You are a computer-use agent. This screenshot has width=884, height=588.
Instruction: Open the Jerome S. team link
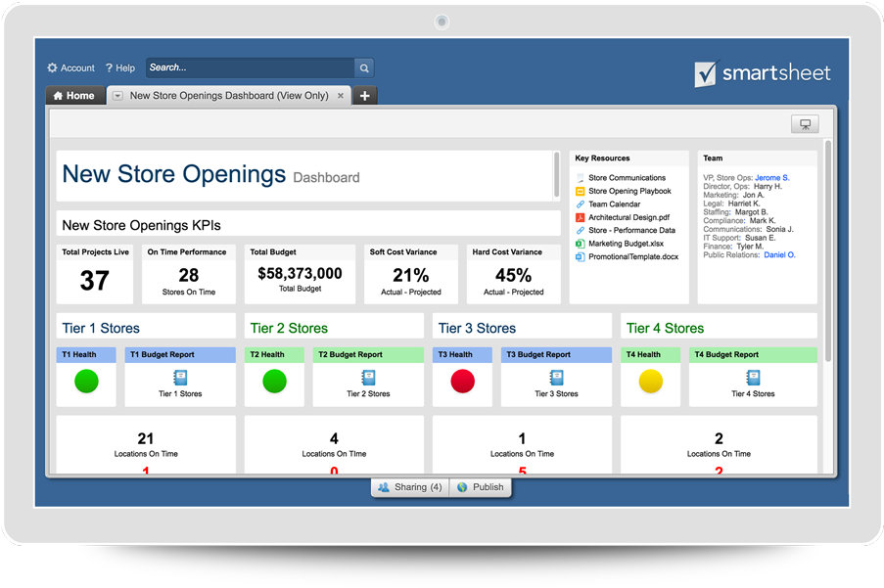point(771,178)
